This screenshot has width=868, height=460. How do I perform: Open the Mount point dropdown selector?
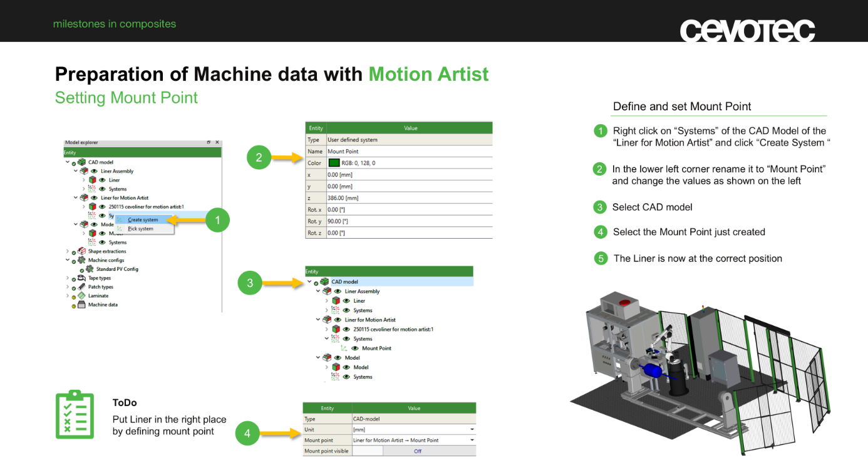coord(472,441)
